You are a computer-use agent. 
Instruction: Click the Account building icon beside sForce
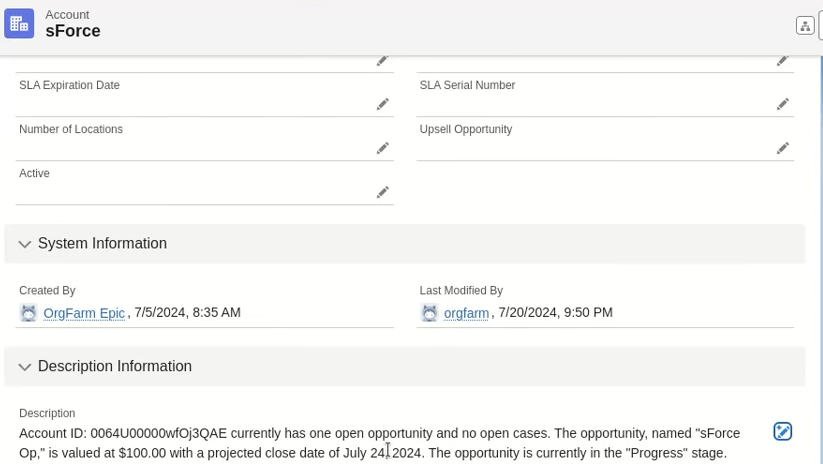(19, 24)
